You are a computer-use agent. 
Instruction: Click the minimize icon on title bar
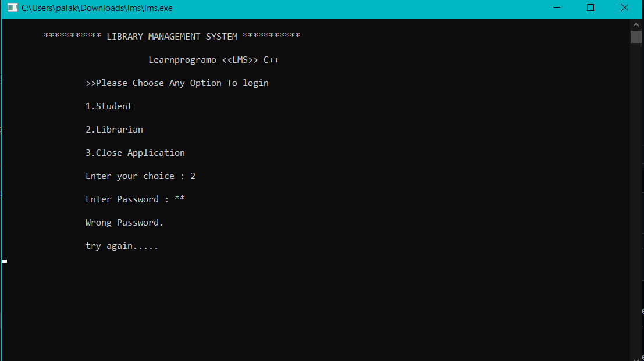point(556,8)
